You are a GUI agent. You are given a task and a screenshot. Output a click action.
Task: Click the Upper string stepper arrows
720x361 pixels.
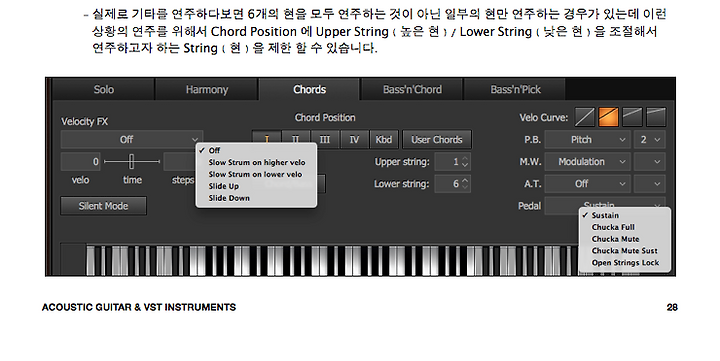pos(465,162)
